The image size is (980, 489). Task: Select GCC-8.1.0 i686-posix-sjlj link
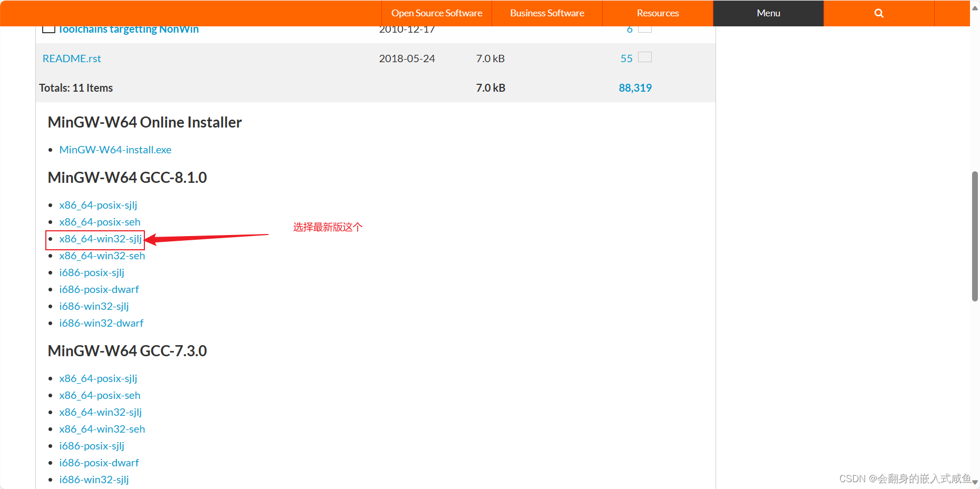tap(92, 272)
